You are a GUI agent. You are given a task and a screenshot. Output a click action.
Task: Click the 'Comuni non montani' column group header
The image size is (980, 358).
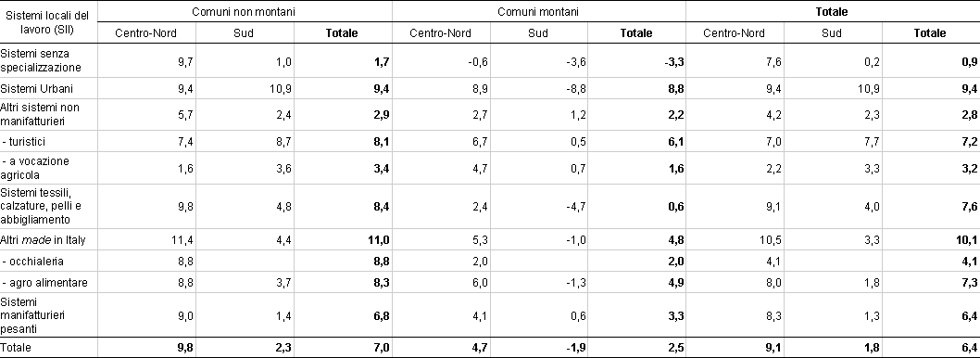(x=244, y=11)
